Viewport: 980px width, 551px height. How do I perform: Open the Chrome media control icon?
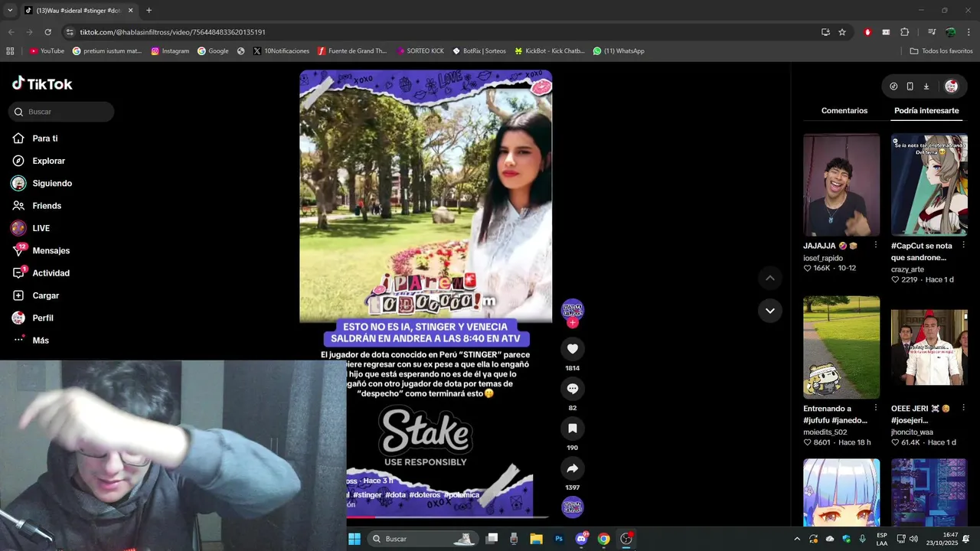(x=932, y=32)
